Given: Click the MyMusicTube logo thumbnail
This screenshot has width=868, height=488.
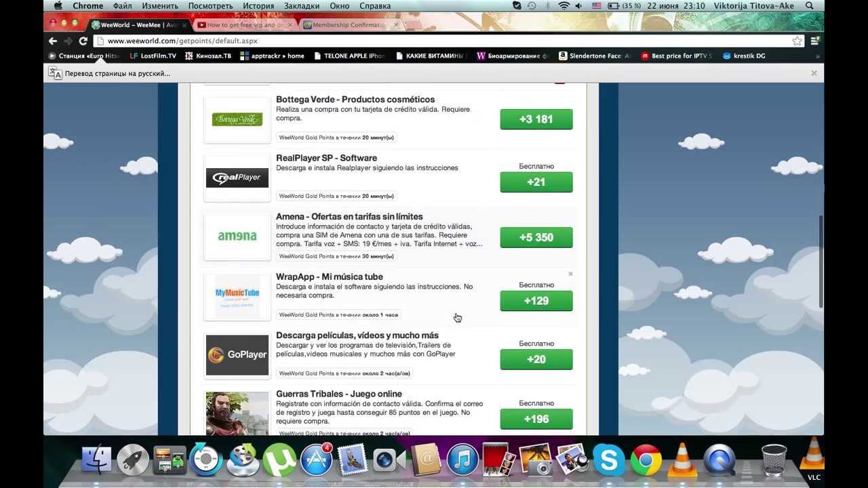Looking at the screenshot, I should point(237,296).
